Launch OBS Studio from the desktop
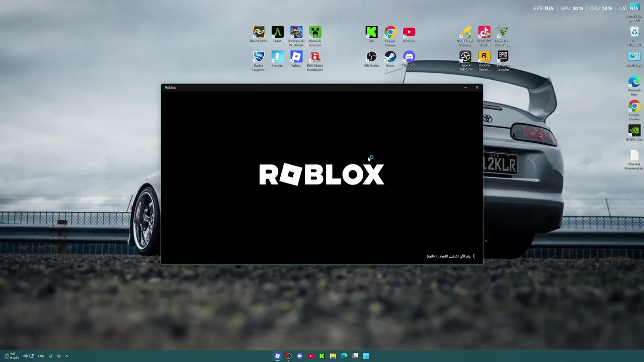 click(371, 59)
